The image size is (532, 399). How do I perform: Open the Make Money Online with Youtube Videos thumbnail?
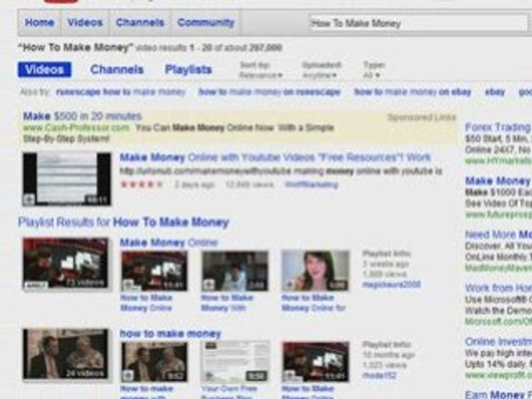(x=67, y=179)
